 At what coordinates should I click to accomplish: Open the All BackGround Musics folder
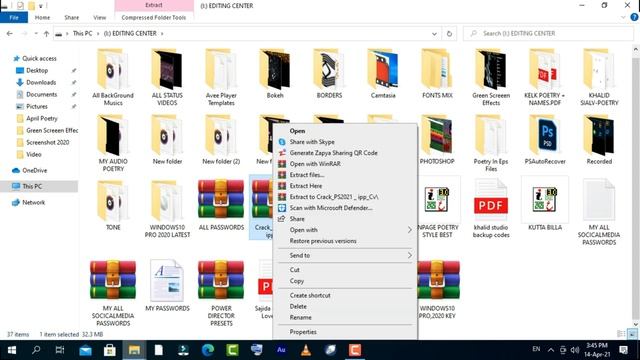pyautogui.click(x=113, y=77)
